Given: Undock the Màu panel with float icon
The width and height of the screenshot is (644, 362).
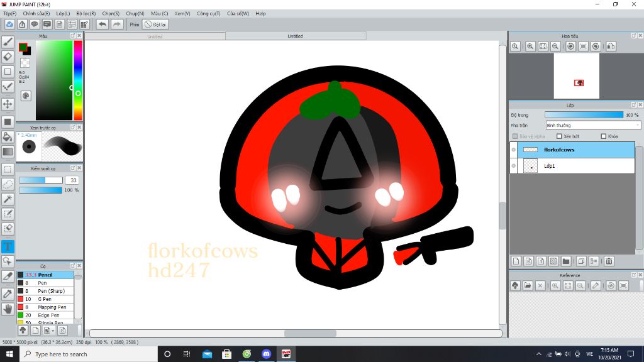Looking at the screenshot, I should click(73, 36).
